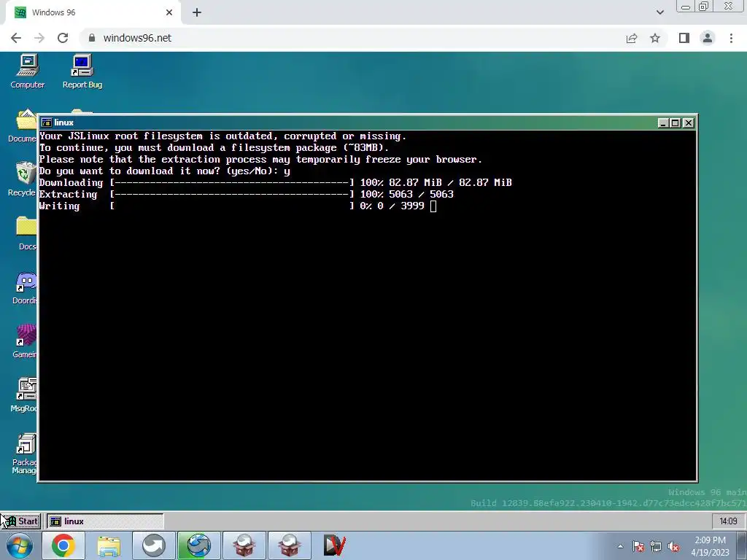Click the Show desktop strip at taskbar end

742,545
